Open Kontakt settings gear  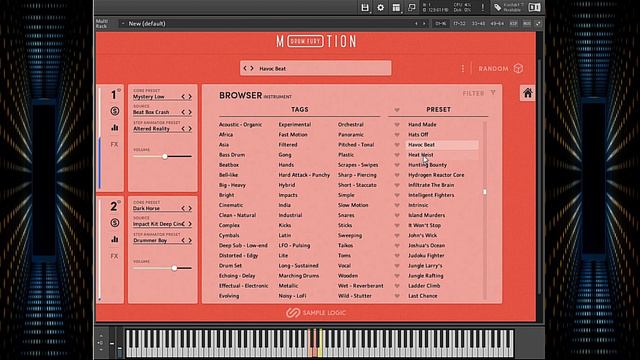(380, 7)
